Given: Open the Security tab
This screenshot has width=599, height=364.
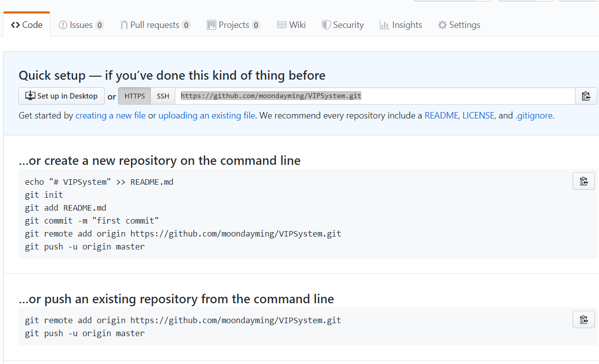Looking at the screenshot, I should [343, 25].
